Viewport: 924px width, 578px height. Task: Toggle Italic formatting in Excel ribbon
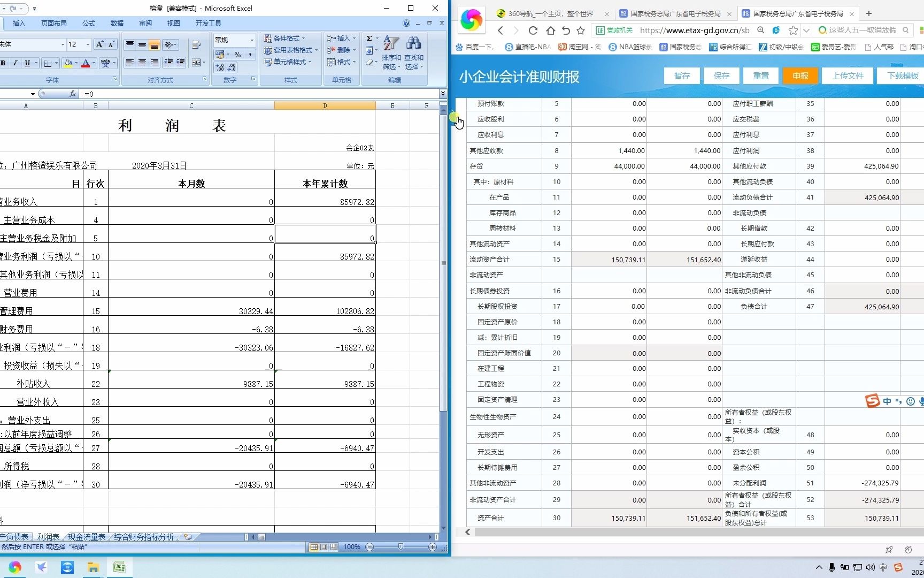(x=15, y=63)
